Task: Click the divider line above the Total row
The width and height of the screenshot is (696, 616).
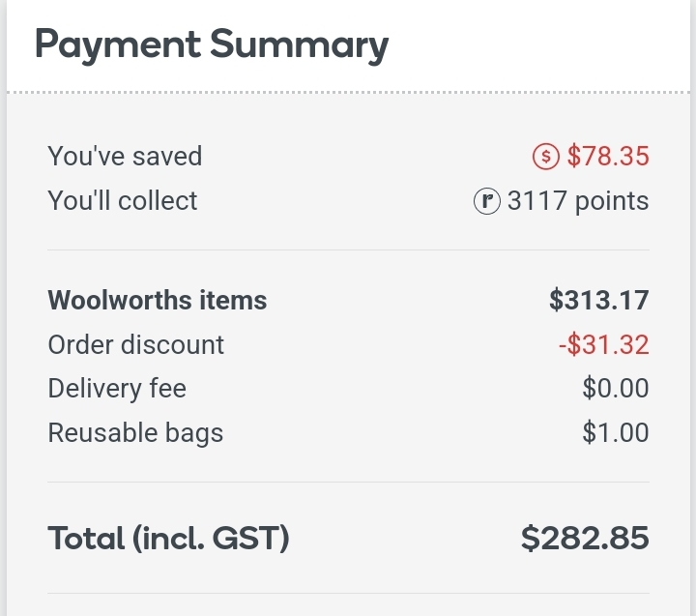Action: click(x=348, y=482)
